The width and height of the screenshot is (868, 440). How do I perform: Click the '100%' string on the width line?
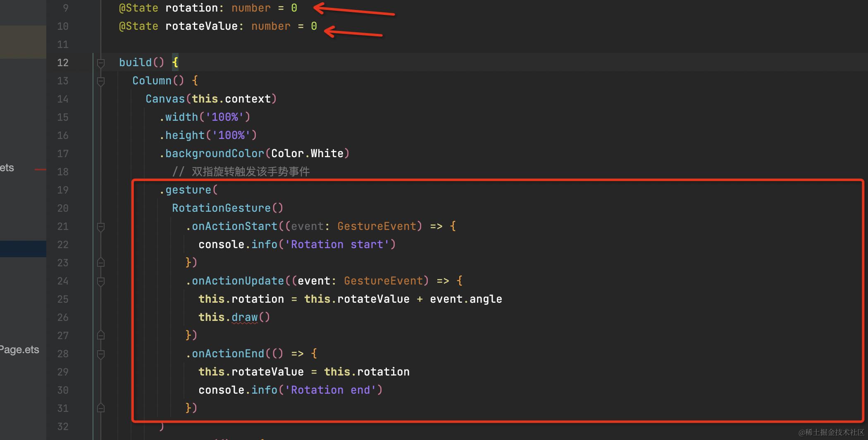coord(225,117)
